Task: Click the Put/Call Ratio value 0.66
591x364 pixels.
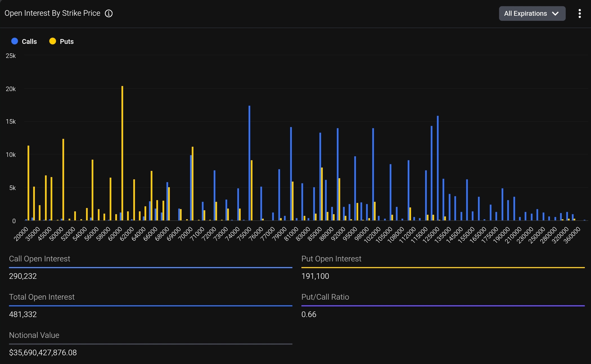Action: point(309,314)
